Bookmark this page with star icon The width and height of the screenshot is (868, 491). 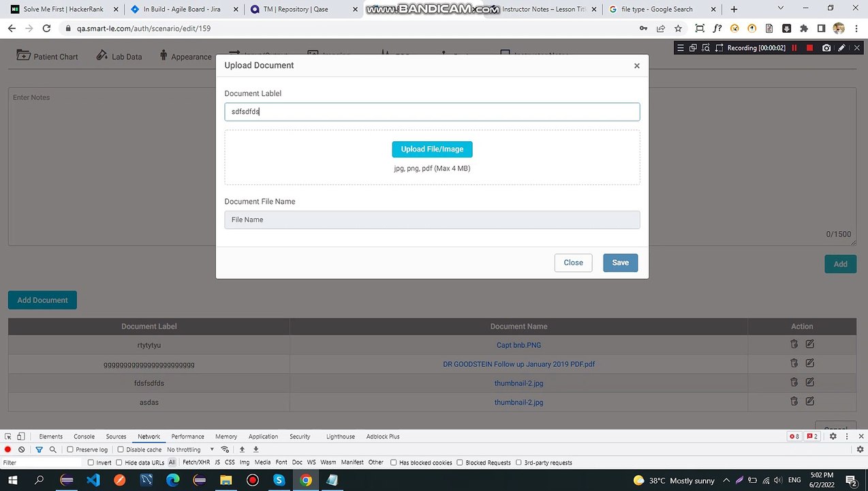678,29
